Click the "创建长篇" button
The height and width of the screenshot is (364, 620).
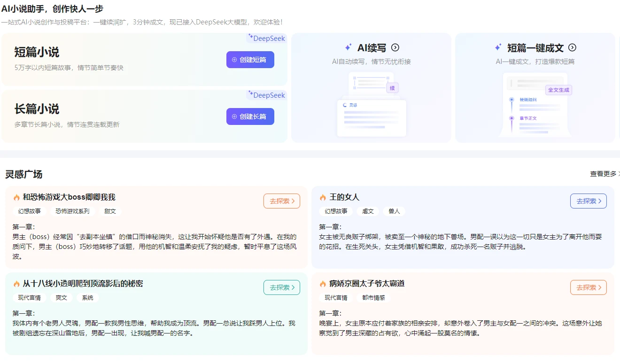click(x=250, y=116)
